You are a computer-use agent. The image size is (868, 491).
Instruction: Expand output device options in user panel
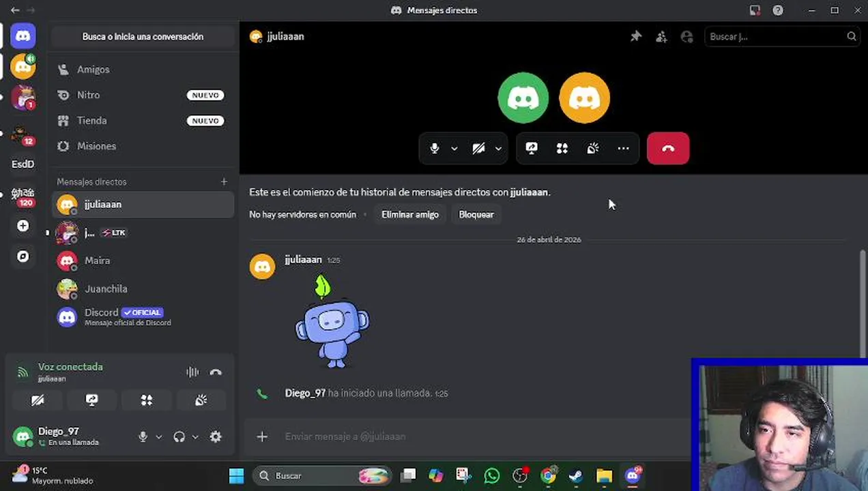click(x=195, y=437)
